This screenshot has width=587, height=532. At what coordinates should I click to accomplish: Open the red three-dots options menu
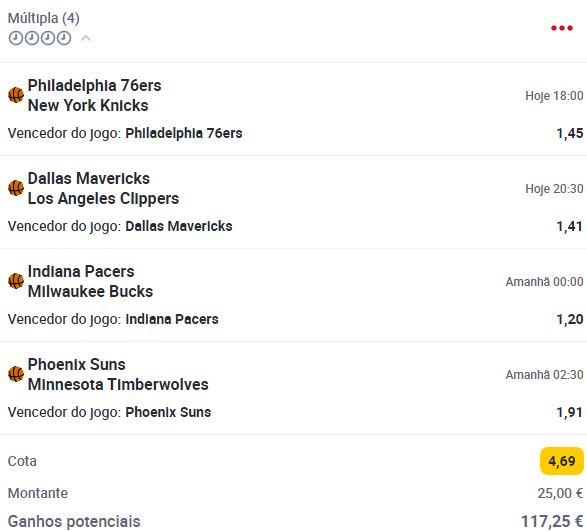562,28
